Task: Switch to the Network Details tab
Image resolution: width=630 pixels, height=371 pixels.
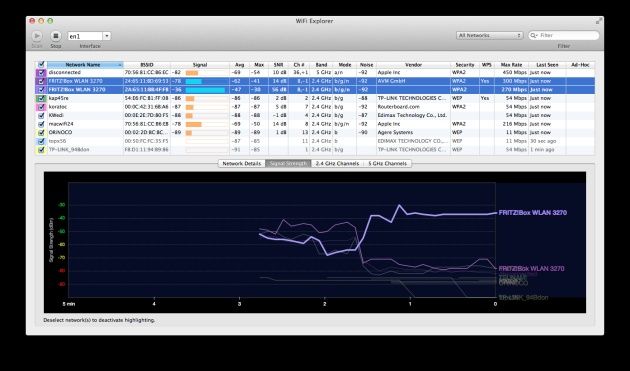Action: [241, 164]
